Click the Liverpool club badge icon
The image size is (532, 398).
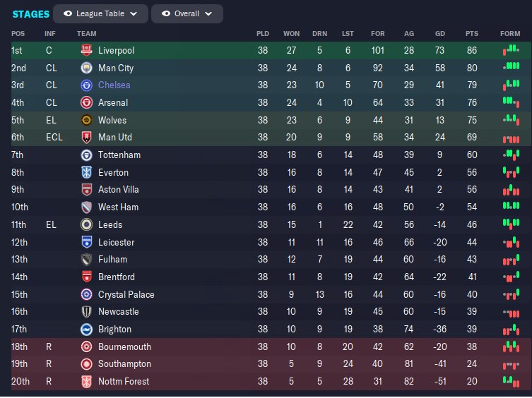click(87, 51)
